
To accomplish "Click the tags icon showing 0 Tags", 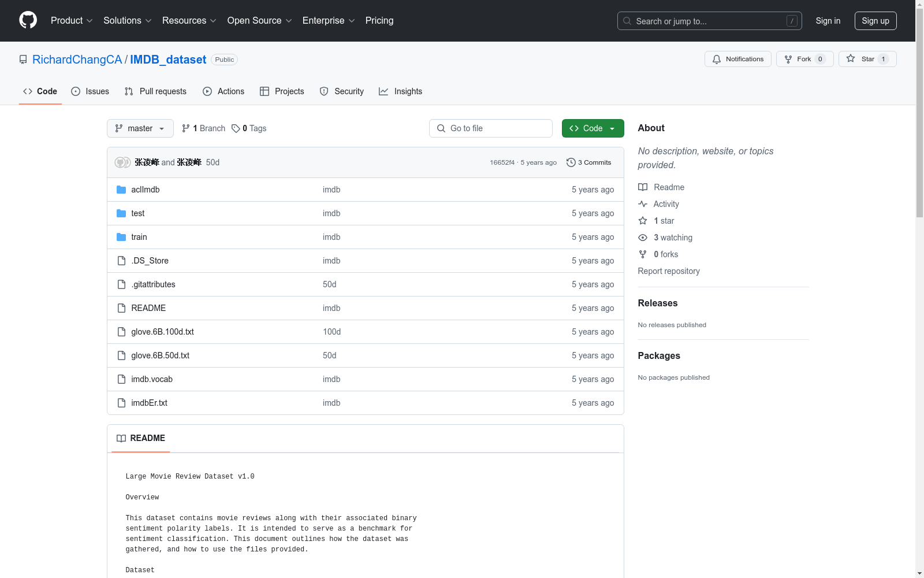I will 236,128.
